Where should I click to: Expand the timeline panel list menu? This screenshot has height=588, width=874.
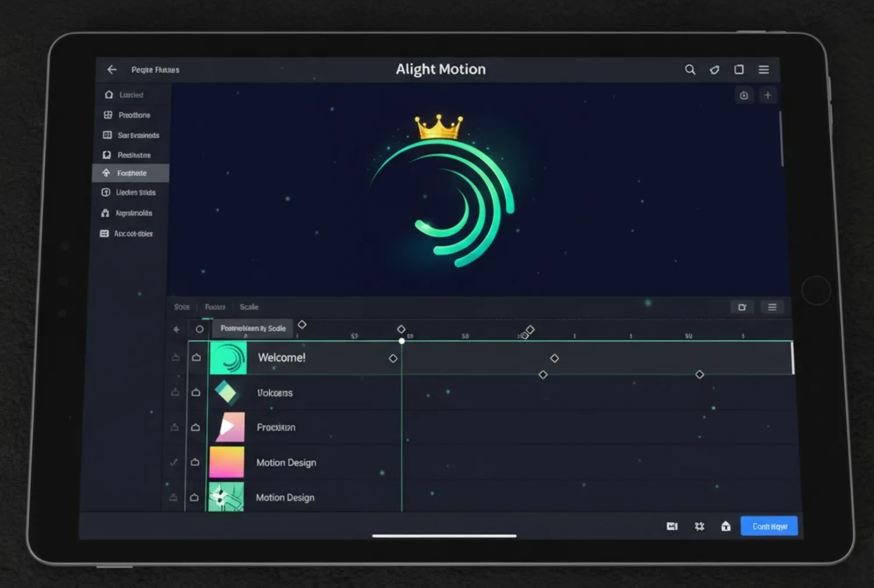coord(772,307)
